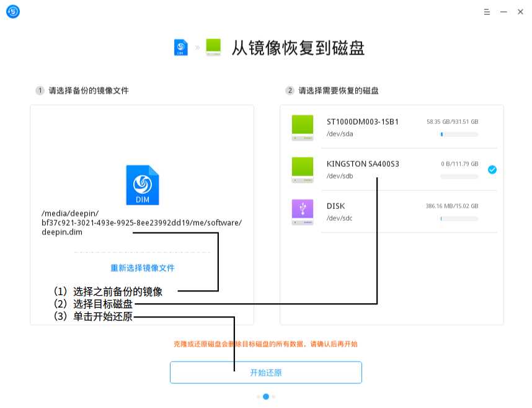
Task: Deselect the blue checkmark on KINGSTON SA400S3
Action: coord(492,169)
